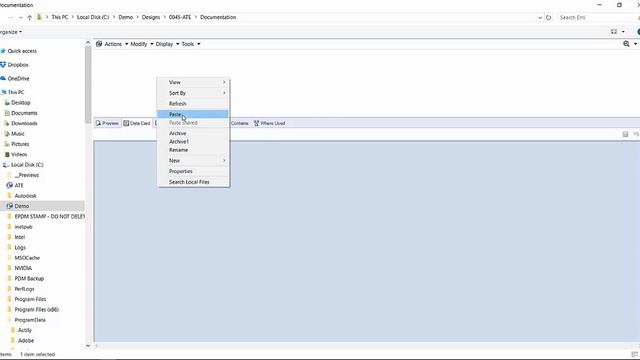Select the ATE vault in sidebar
The image size is (640, 360).
click(19, 185)
